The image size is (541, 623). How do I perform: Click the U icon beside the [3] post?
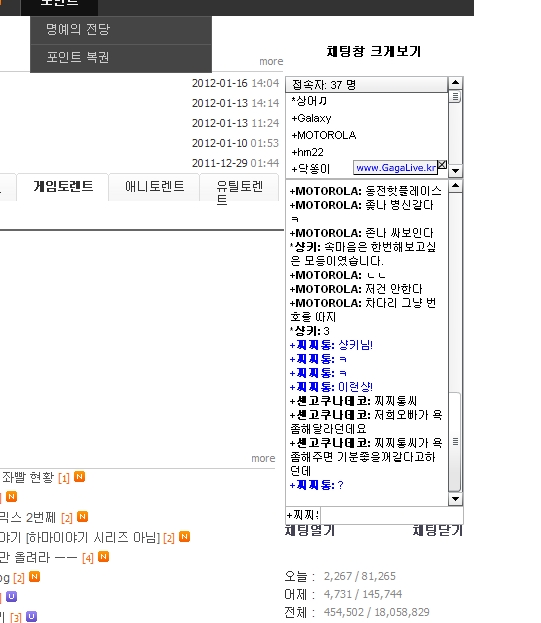coord(31,616)
